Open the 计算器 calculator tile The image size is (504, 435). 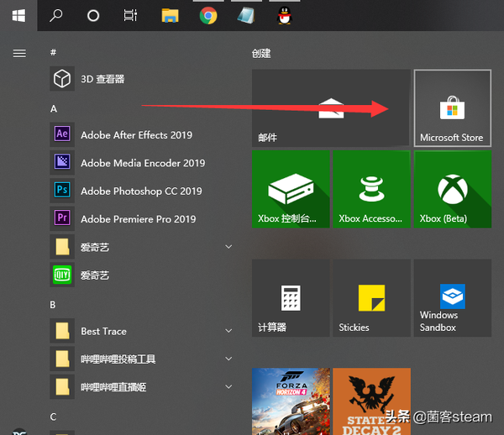point(291,298)
